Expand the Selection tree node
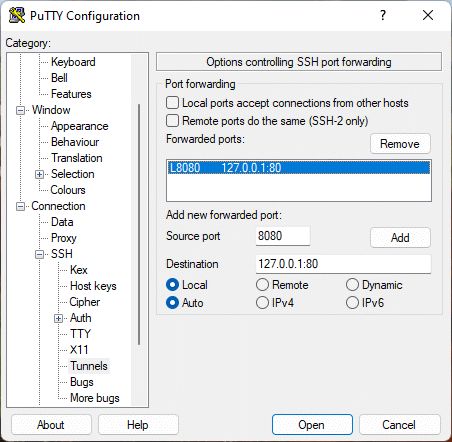Screen dimensions: 452x442 pos(39,174)
